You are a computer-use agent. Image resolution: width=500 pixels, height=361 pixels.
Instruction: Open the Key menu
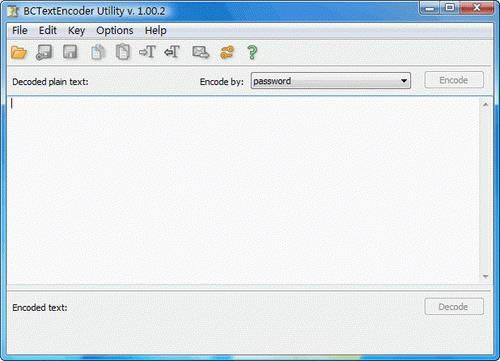tap(76, 30)
